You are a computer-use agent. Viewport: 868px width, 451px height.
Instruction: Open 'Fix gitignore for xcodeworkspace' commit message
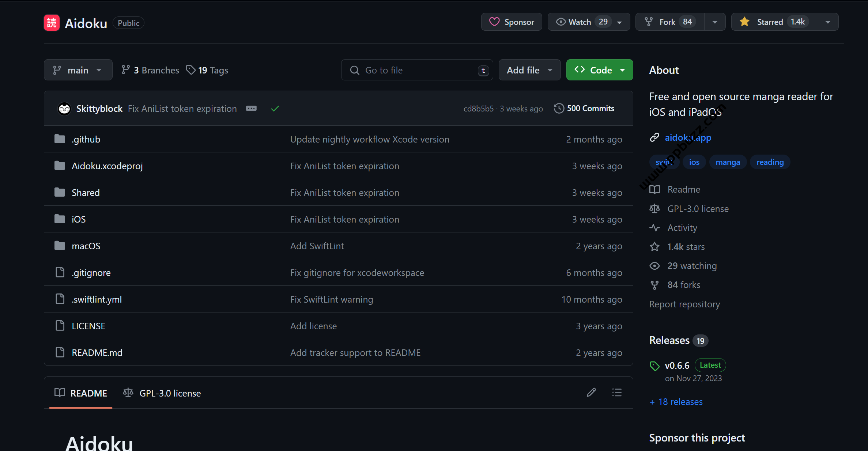coord(357,273)
